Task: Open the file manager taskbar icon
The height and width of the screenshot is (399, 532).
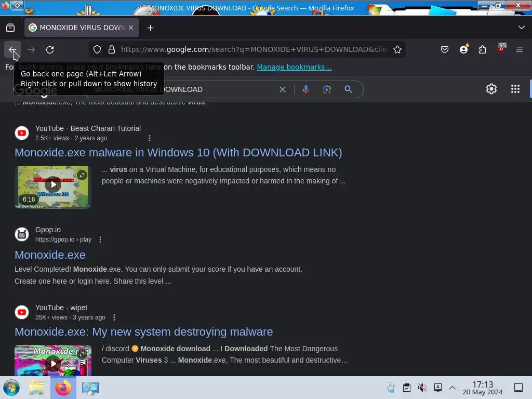Action: point(36,388)
